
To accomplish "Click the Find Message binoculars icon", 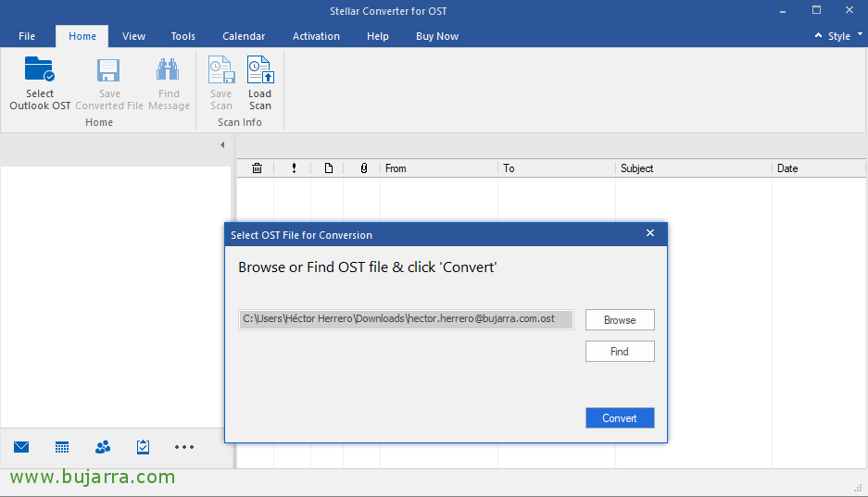I will tap(168, 69).
